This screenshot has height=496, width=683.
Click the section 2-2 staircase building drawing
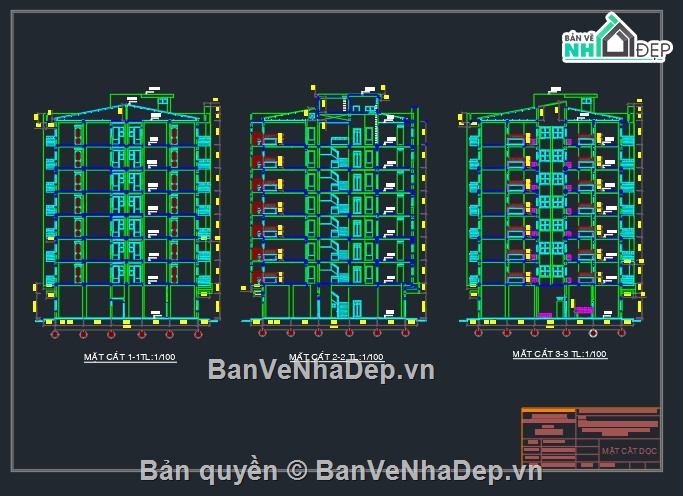(334, 211)
